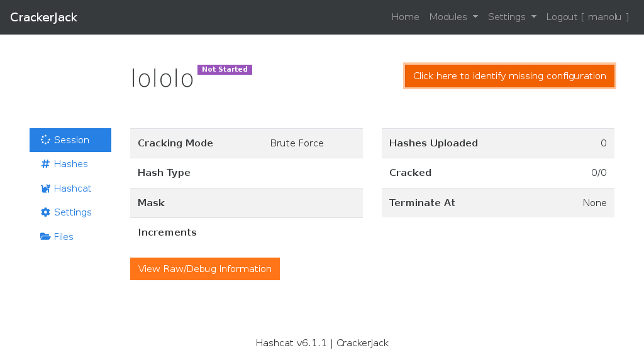Expand the Settings dropdown in navbar

(512, 17)
